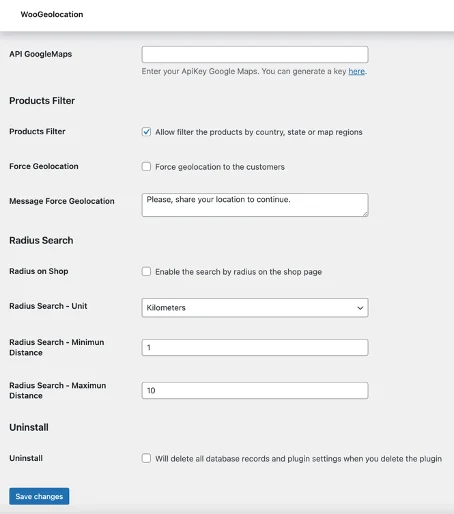Click the "Force geolocation to the customers" label
This screenshot has height=514, width=454.
pos(220,167)
